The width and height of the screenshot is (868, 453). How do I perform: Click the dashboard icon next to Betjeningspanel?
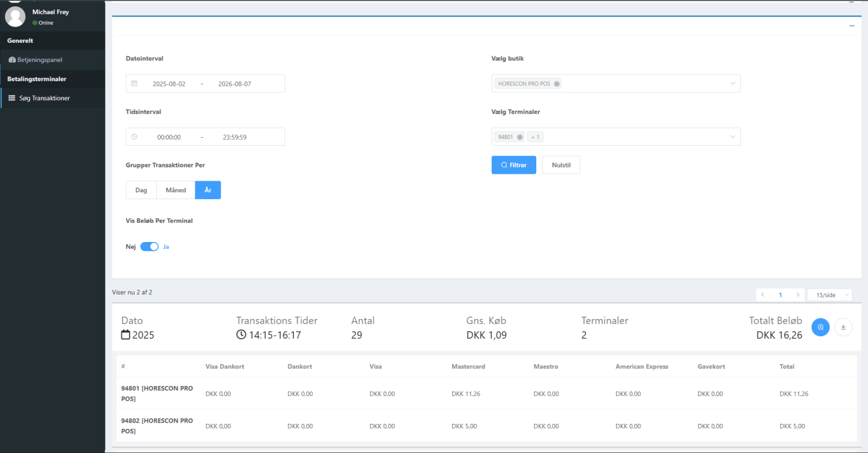[x=12, y=60]
